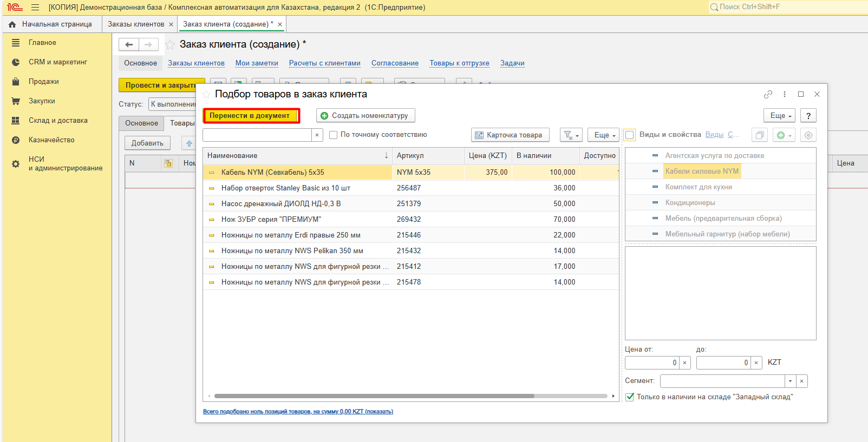Click the copy icon in Виды panel
Screen dimensions: 868x442
click(760, 135)
